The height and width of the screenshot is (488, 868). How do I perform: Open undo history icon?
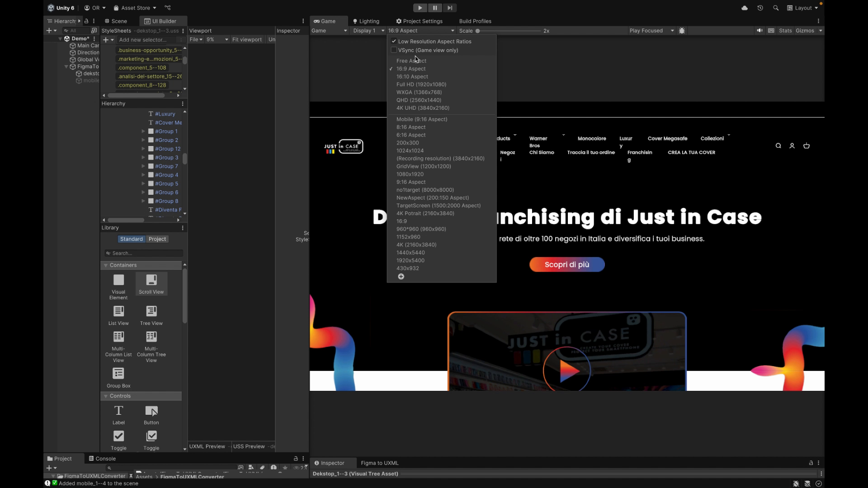(x=760, y=8)
